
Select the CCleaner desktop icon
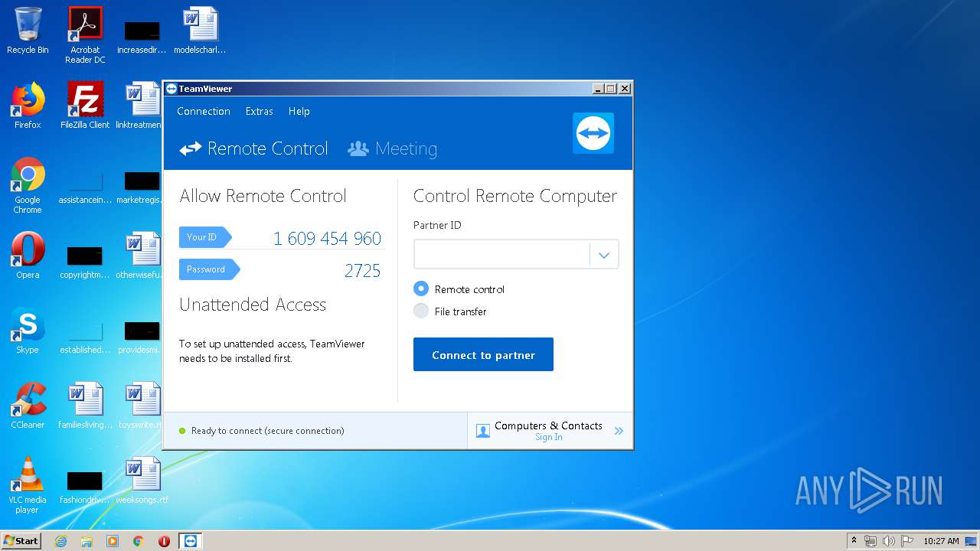28,406
